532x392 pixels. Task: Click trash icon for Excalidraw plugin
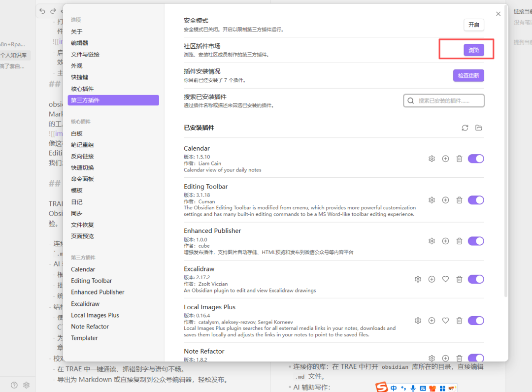point(459,279)
